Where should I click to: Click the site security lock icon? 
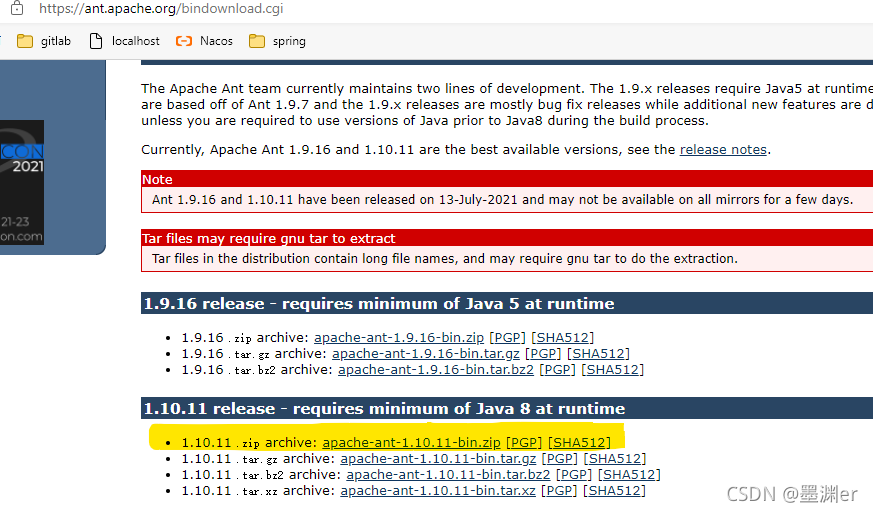coord(17,8)
